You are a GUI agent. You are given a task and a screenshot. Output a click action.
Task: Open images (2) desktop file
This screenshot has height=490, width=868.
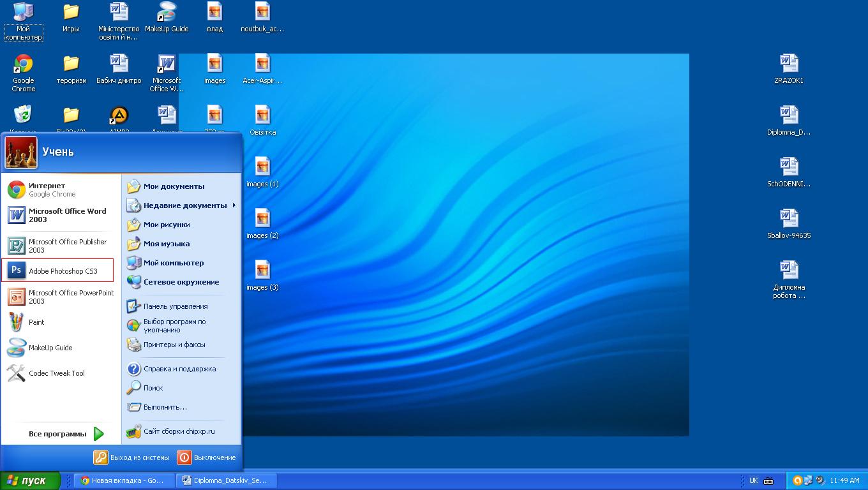[x=262, y=225]
